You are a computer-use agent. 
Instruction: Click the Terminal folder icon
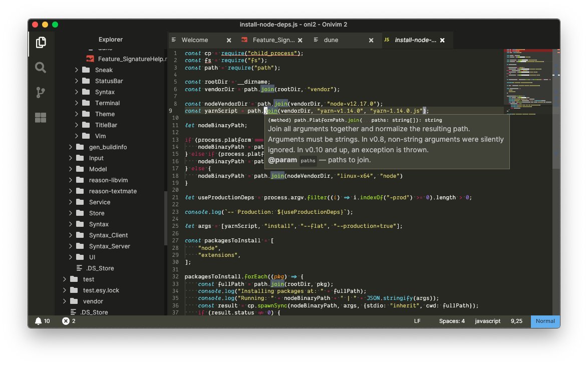[86, 103]
